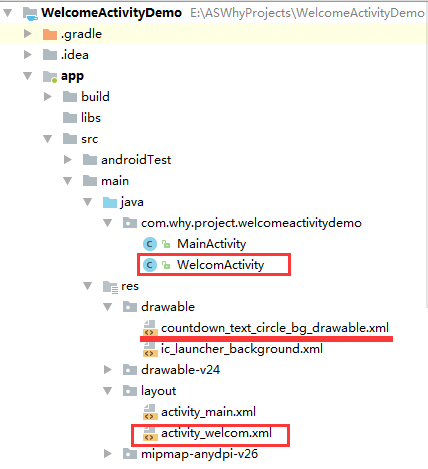Select the res folder row
This screenshot has width=428, height=469.
coord(214,286)
